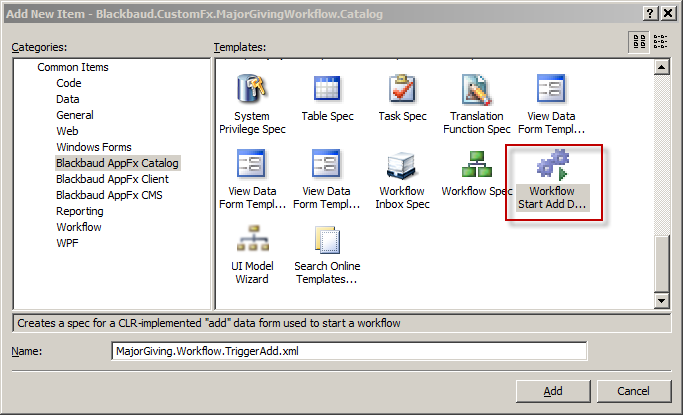The width and height of the screenshot is (683, 415).
Task: Click the Add button
Action: [553, 391]
